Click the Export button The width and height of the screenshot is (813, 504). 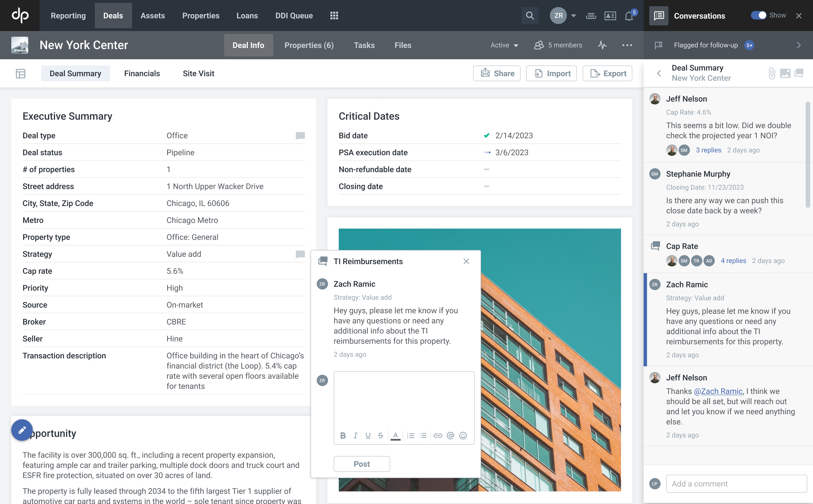[x=607, y=73]
